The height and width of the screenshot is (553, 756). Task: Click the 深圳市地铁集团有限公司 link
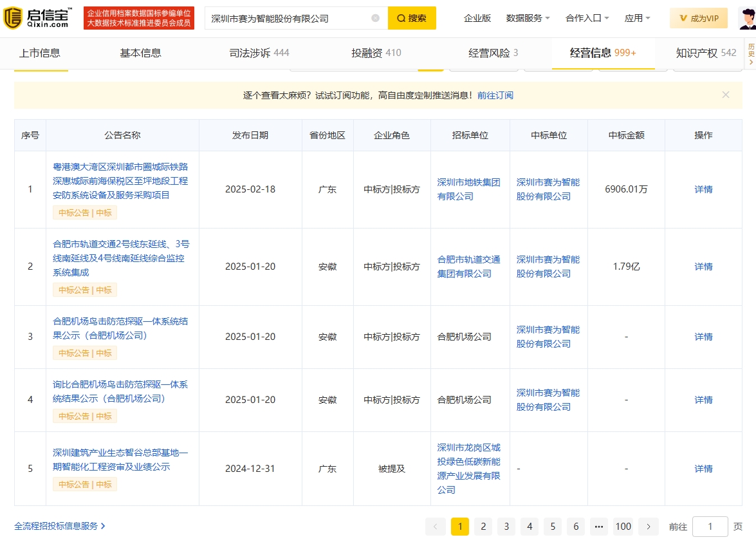pyautogui.click(x=468, y=189)
